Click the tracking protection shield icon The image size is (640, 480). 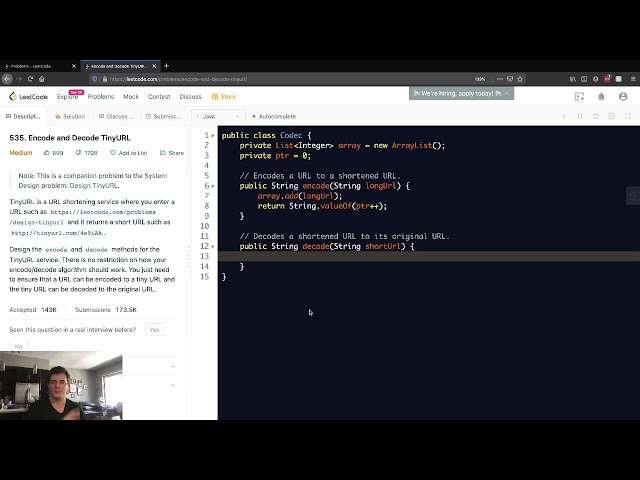(95, 79)
